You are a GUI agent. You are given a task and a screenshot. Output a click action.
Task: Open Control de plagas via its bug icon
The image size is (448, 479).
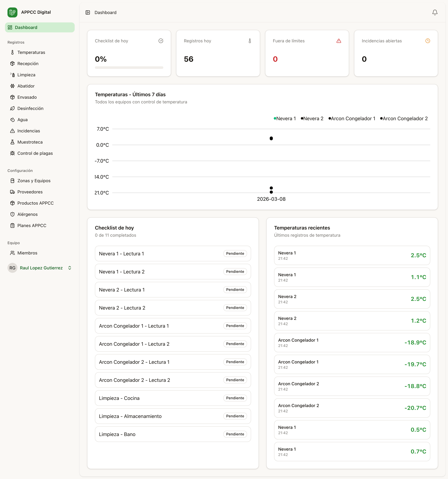coord(12,153)
